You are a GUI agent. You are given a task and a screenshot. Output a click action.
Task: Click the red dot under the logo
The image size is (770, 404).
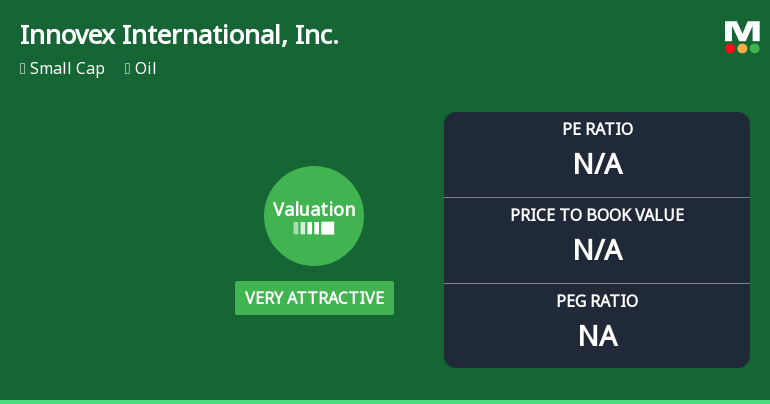730,48
